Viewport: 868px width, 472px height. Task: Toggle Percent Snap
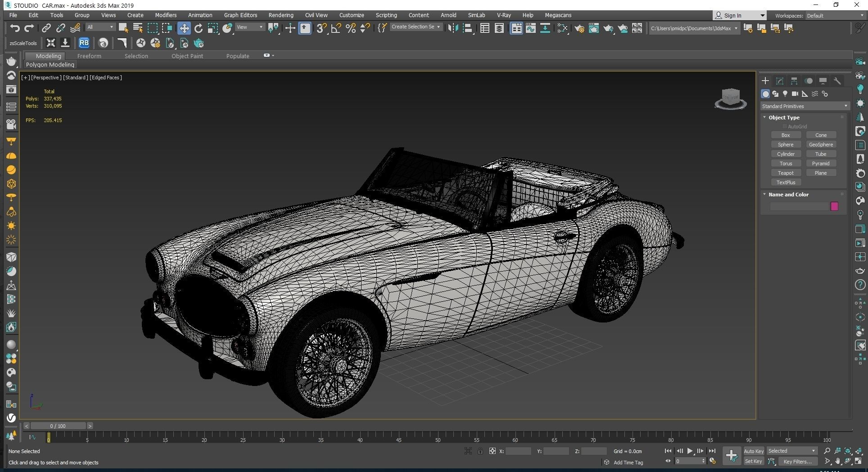(351, 28)
